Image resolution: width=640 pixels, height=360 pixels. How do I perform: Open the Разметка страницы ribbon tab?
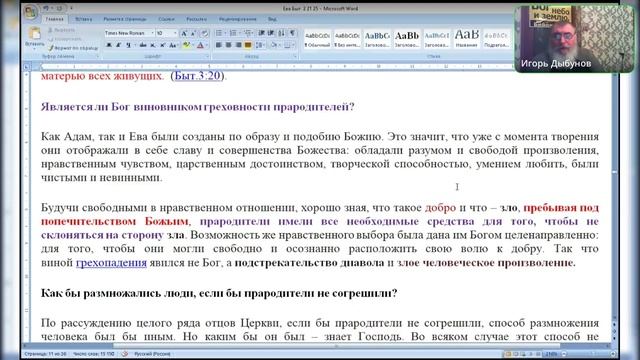pos(125,19)
